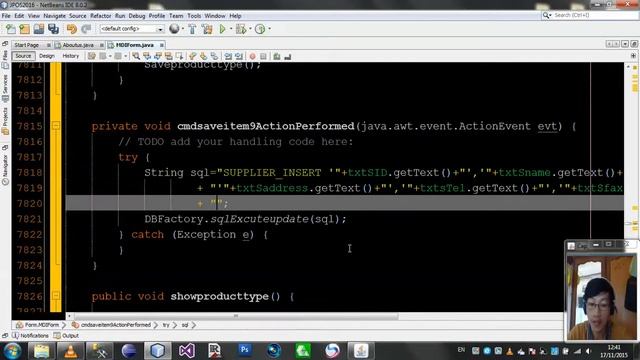
Task: Open the Help menu
Action: [x=235, y=16]
